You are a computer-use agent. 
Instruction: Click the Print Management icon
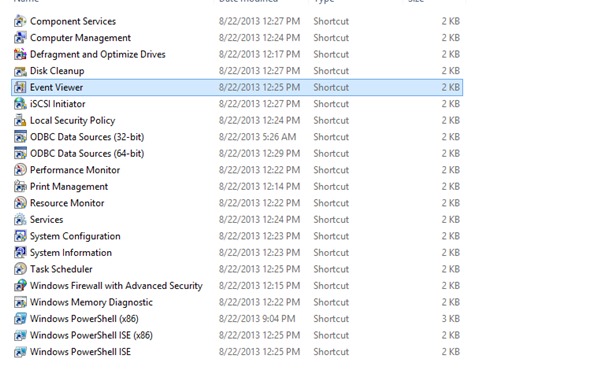[20, 186]
